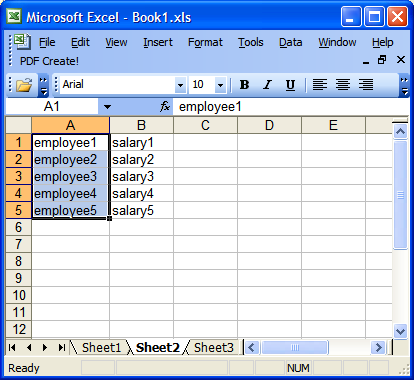Click the Name Box showing A1
Image resolution: width=414 pixels, height=380 pixels.
coord(52,107)
